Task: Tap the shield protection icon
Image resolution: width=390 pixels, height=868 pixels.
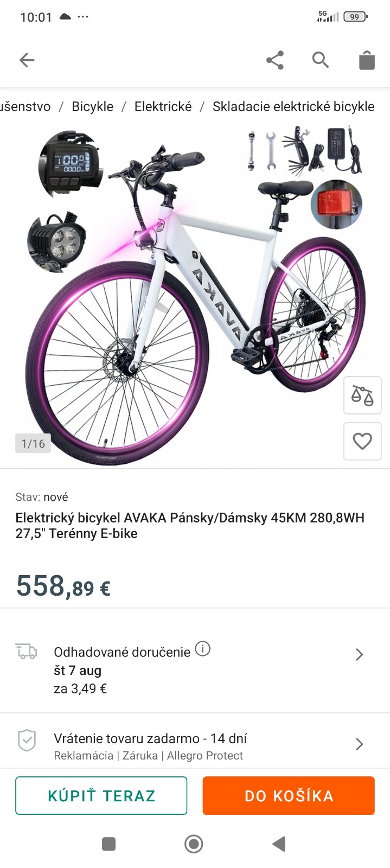Action: click(x=27, y=741)
